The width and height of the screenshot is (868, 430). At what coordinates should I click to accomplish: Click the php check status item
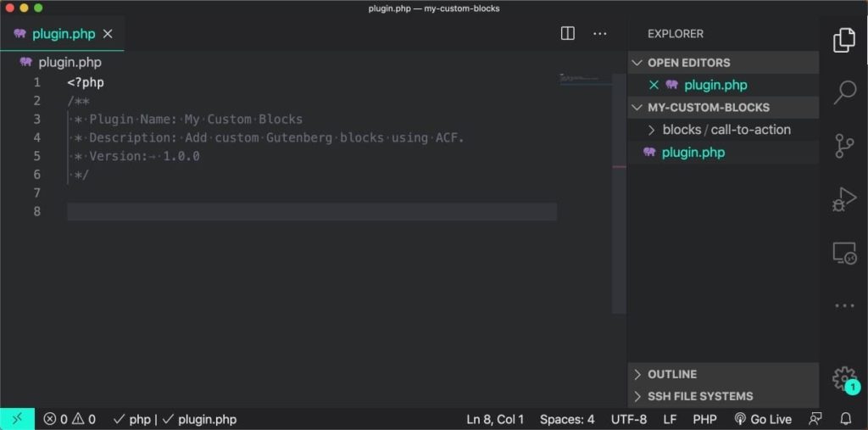[131, 420]
